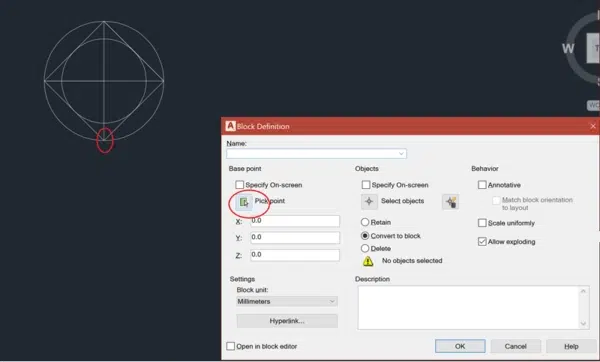Click the X coordinate input field
The width and height of the screenshot is (600, 362).
pos(295,221)
